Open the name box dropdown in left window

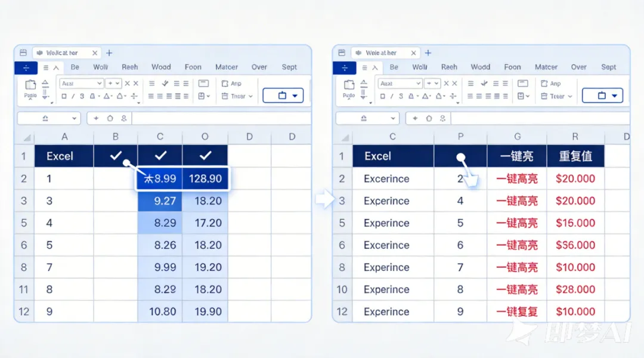click(x=75, y=118)
